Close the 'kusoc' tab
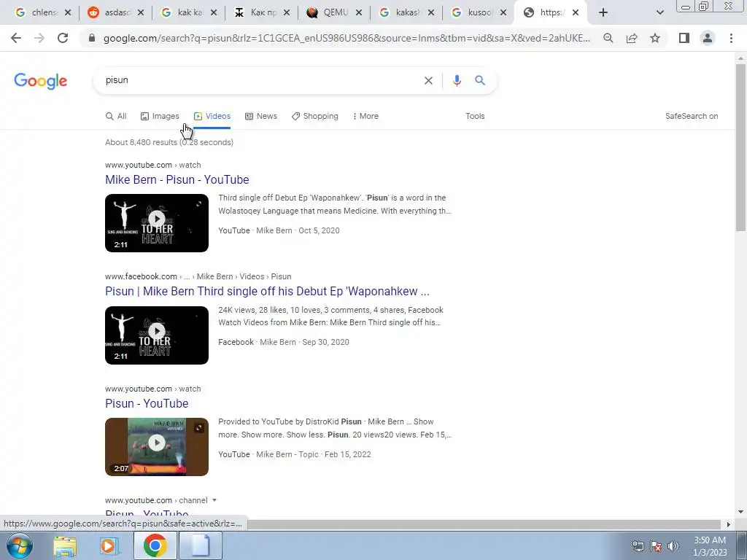Viewport: 747px width, 560px height. click(503, 13)
